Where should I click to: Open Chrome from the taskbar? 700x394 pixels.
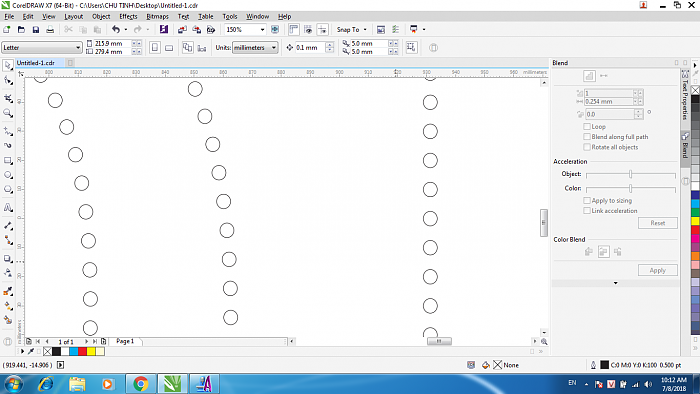(141, 384)
